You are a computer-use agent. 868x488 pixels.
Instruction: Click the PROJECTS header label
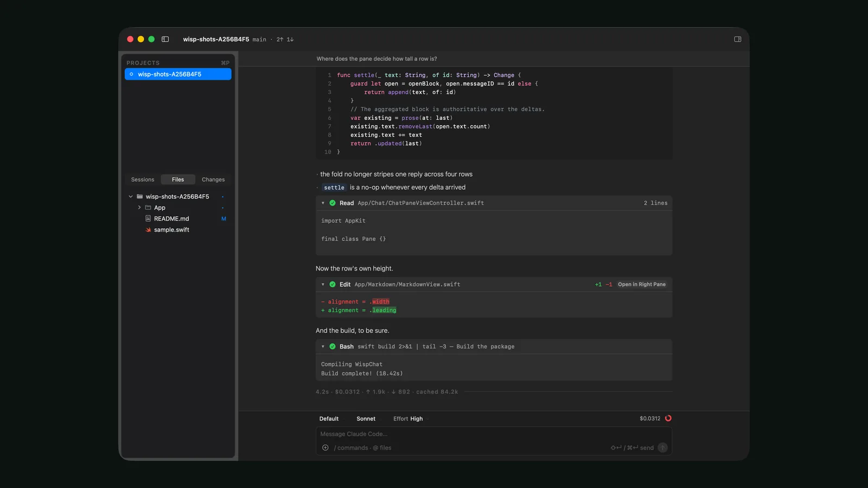coord(143,63)
